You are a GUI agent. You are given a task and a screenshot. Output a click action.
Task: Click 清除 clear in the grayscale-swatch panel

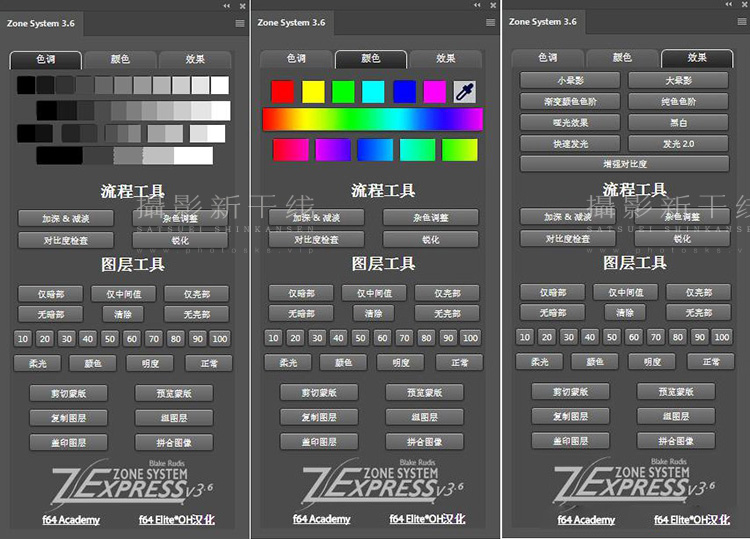click(x=123, y=315)
